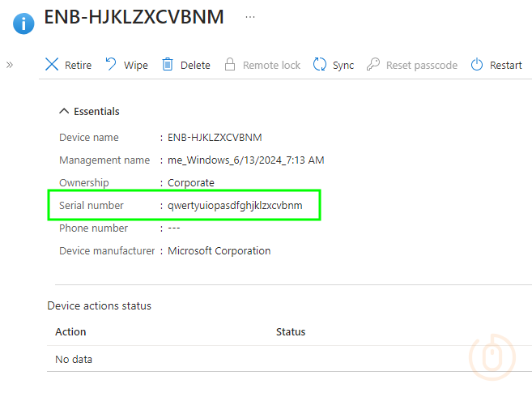Click the ENB-HJKLZXCVBNM page title heading
The width and height of the screenshot is (532, 397).
click(x=134, y=17)
